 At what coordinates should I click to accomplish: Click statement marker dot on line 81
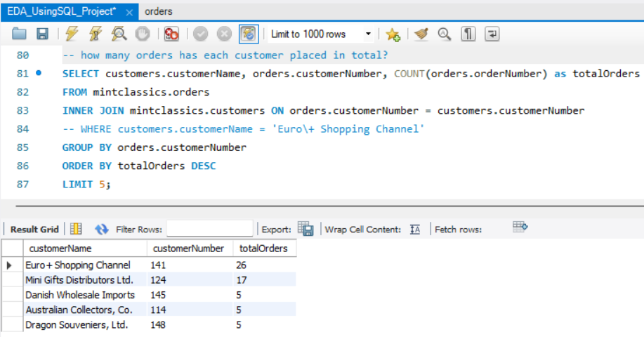point(39,73)
